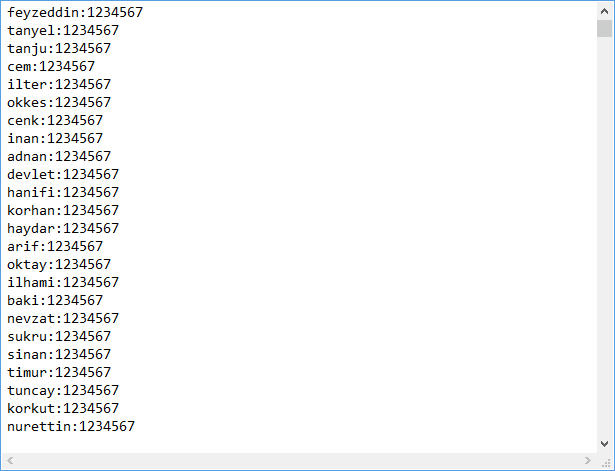Click the line 'tanyel:1234567'
Image resolution: width=615 pixels, height=471 pixels.
pos(63,31)
